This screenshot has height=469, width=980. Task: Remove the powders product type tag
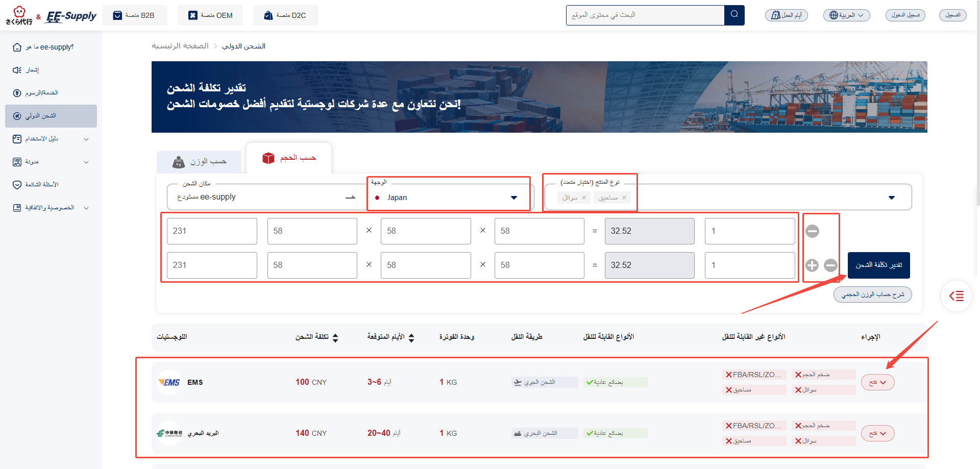point(624,198)
